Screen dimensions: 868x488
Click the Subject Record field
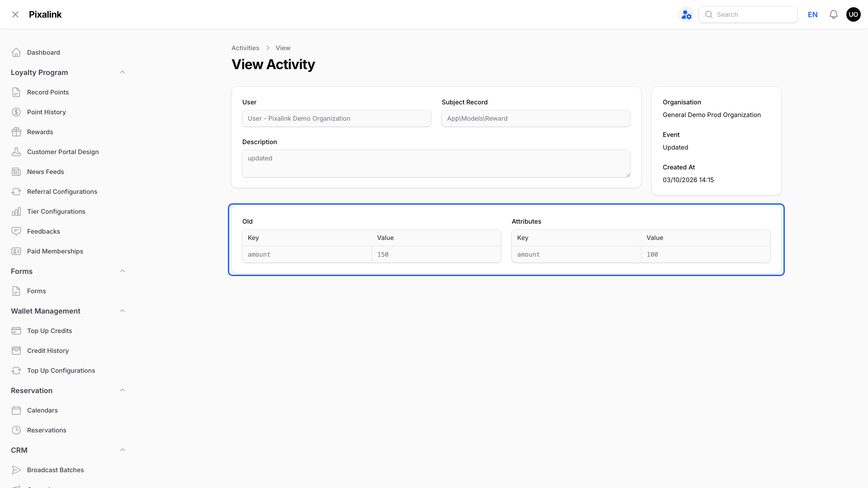(x=536, y=118)
